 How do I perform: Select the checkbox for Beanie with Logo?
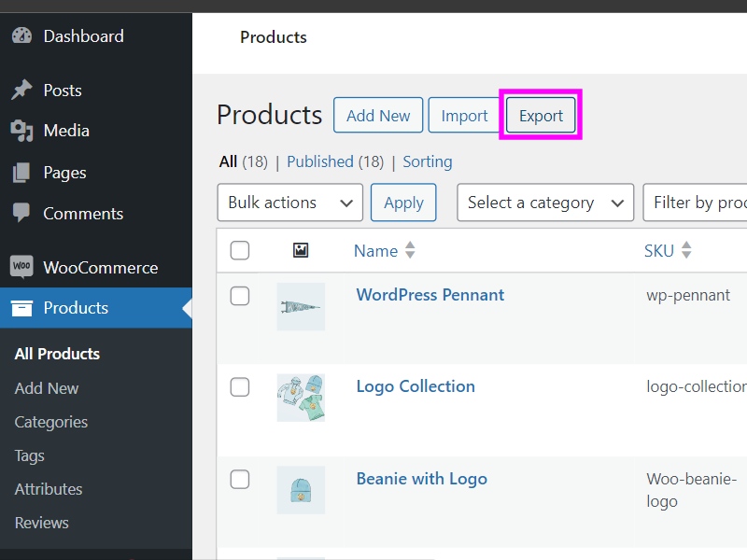tap(240, 479)
